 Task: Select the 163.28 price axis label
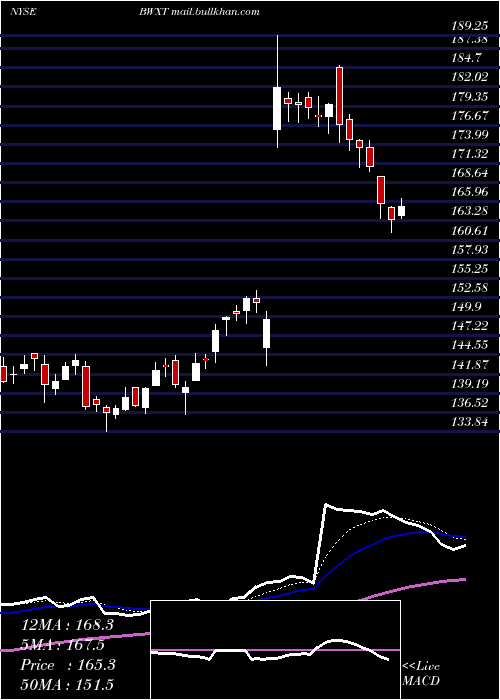[x=470, y=211]
